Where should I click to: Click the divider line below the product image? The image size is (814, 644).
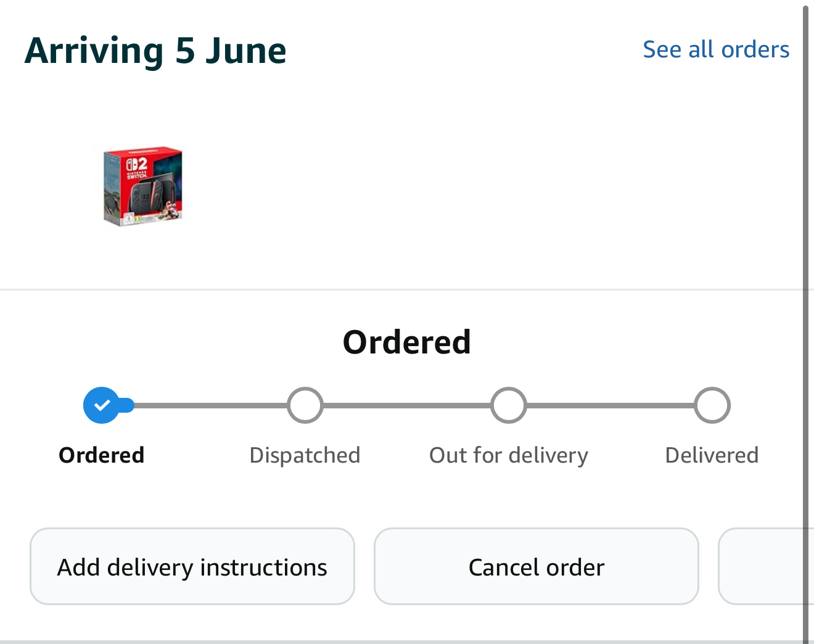click(401, 289)
